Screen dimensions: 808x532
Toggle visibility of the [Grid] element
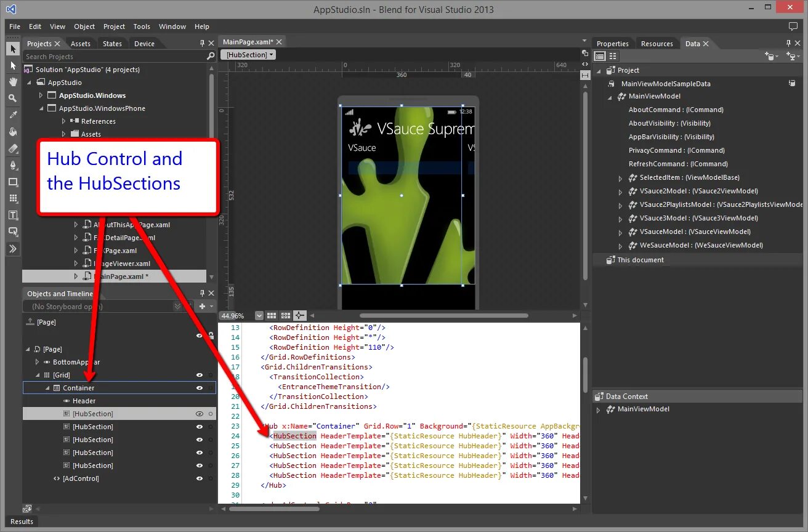200,375
